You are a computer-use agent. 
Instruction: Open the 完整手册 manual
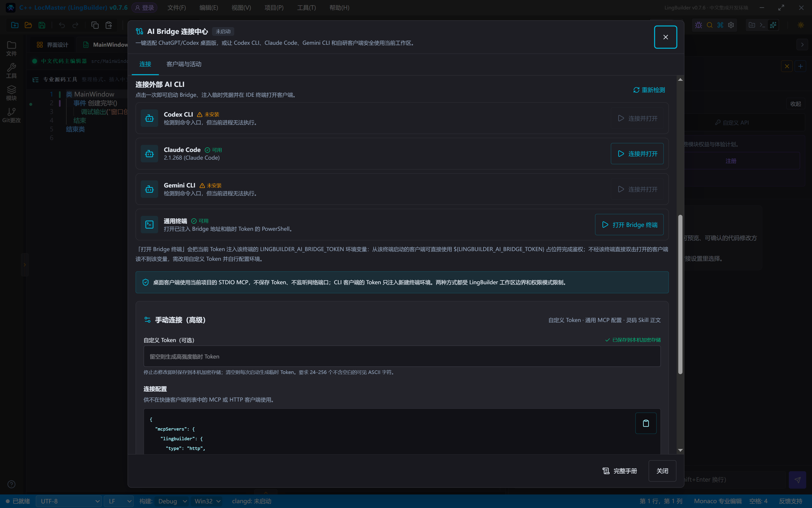point(619,471)
